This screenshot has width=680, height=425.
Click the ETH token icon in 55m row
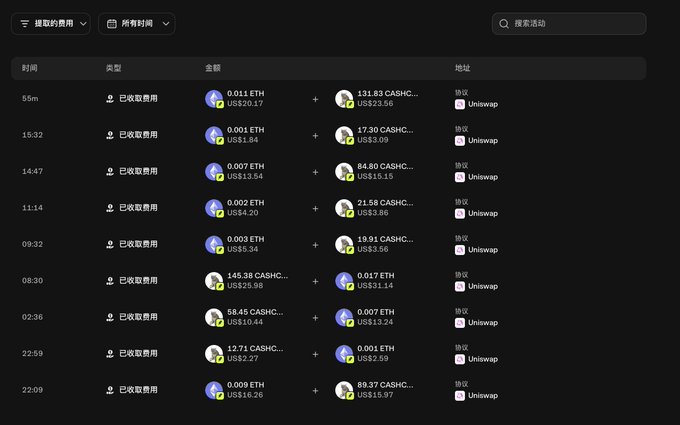214,98
